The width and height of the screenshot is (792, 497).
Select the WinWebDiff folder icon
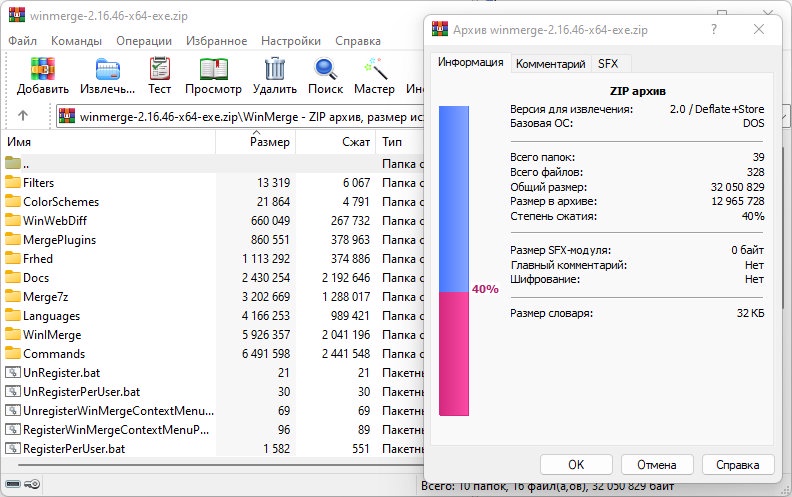coord(13,220)
